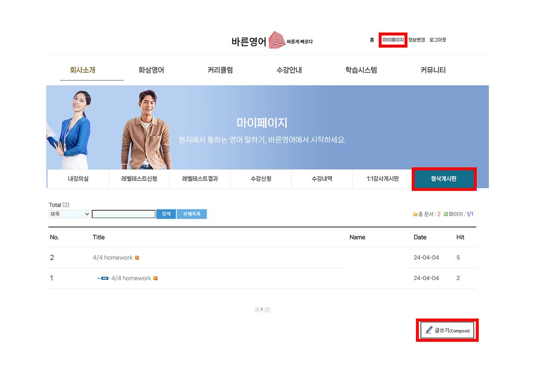This screenshot has height=392, width=535.
Task: Click the Date column header
Action: point(420,238)
